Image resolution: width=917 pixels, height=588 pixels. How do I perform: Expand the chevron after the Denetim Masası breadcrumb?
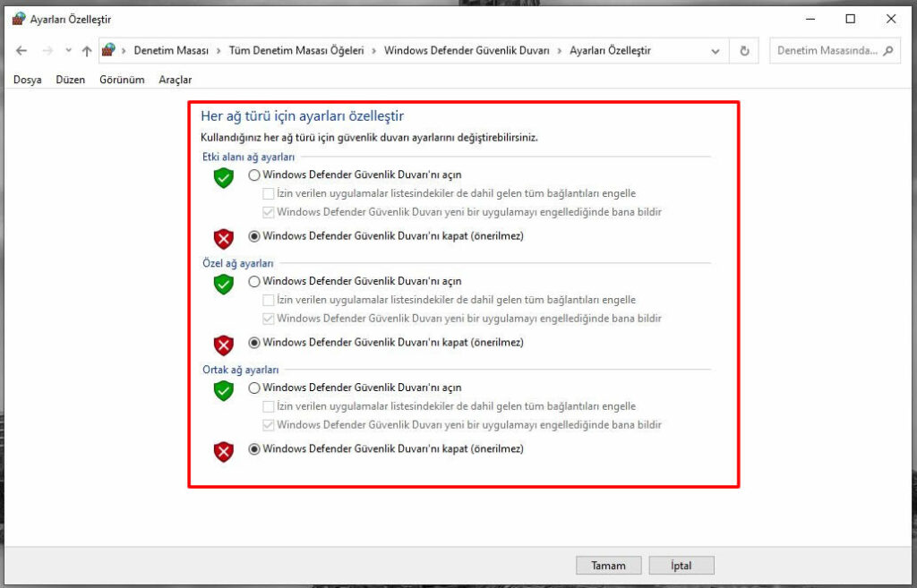click(x=219, y=51)
